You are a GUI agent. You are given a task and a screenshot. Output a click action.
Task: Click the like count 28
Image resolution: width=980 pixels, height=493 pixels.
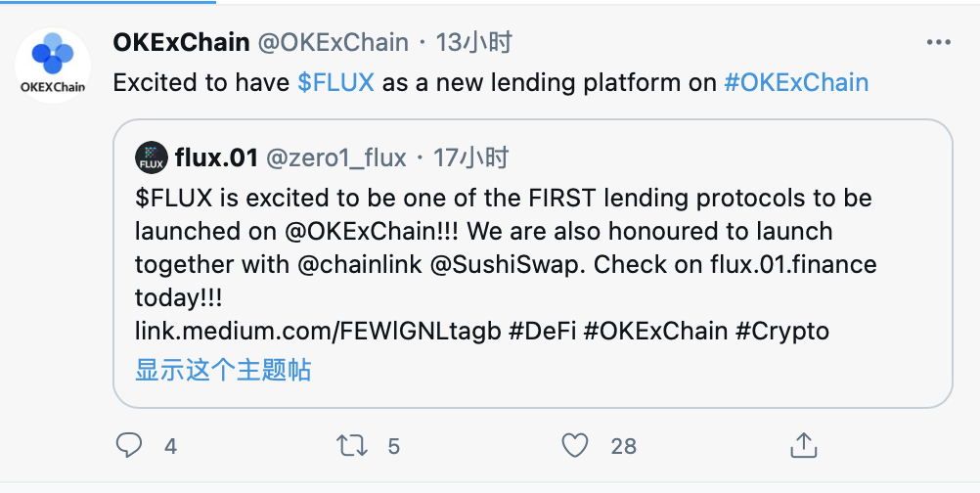click(623, 446)
